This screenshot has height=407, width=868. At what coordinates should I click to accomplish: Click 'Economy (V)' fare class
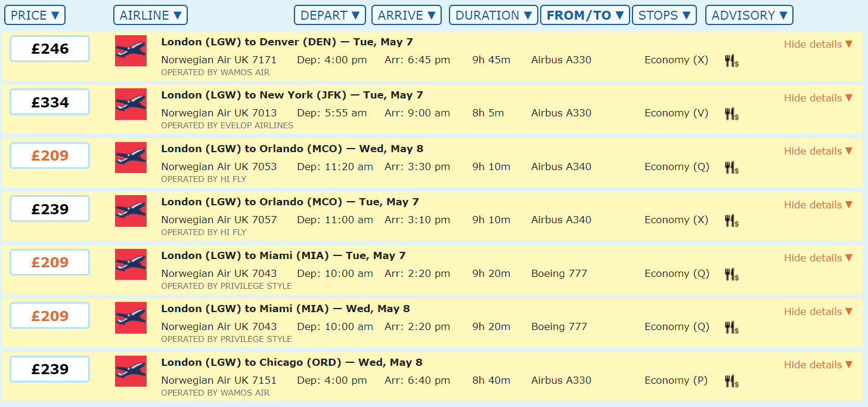[x=677, y=113]
